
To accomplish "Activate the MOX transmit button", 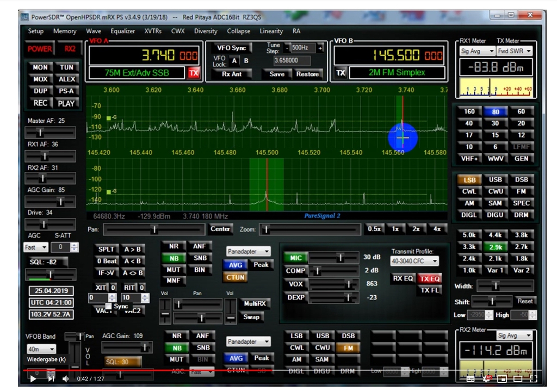I will coord(40,79).
